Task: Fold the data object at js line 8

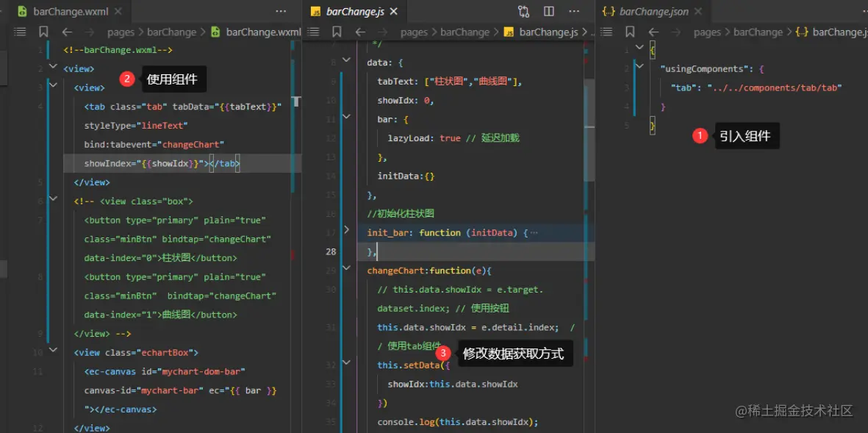Action: coord(346,60)
